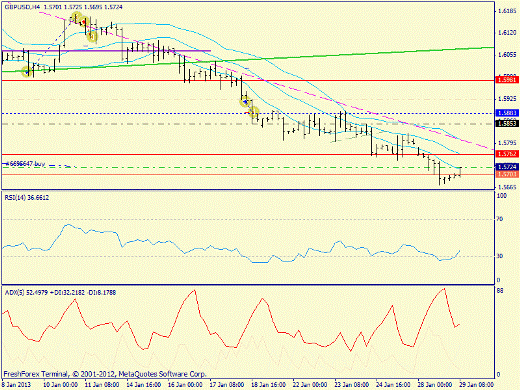This screenshot has width=520, height=390.
Task: Select the ADX(5) indicator label with DI values
Action: pos(60,293)
